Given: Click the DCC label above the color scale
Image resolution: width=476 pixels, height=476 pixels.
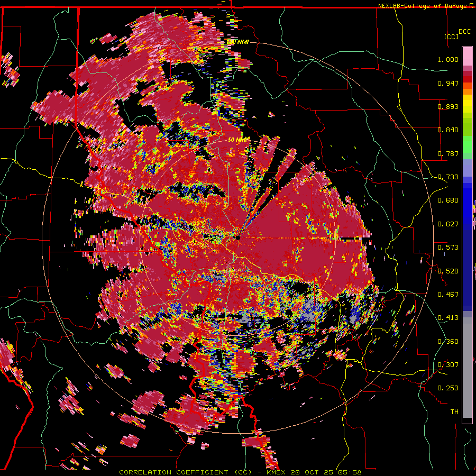Looking at the screenshot, I should [x=464, y=32].
